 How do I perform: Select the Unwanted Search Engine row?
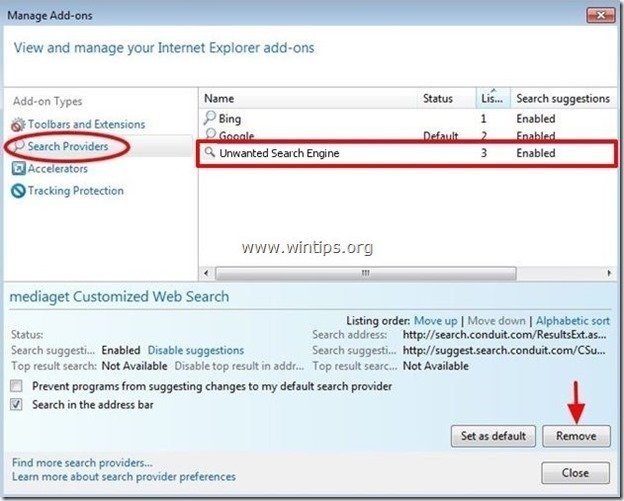pyautogui.click(x=407, y=153)
